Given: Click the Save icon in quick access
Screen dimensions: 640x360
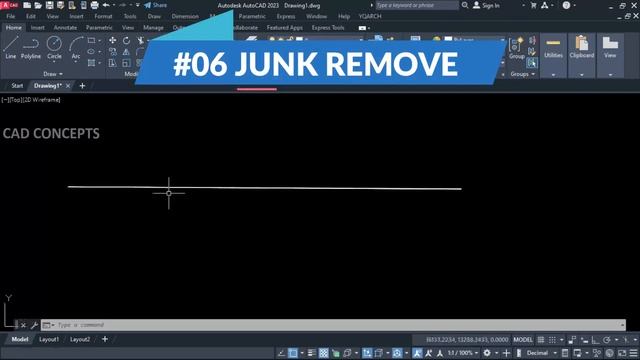Looking at the screenshot, I should click(49, 5).
